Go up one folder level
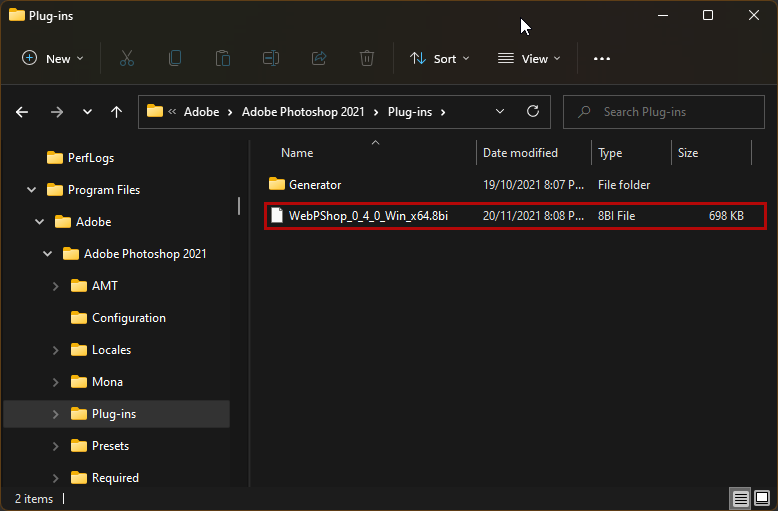The height and width of the screenshot is (511, 778). (117, 112)
